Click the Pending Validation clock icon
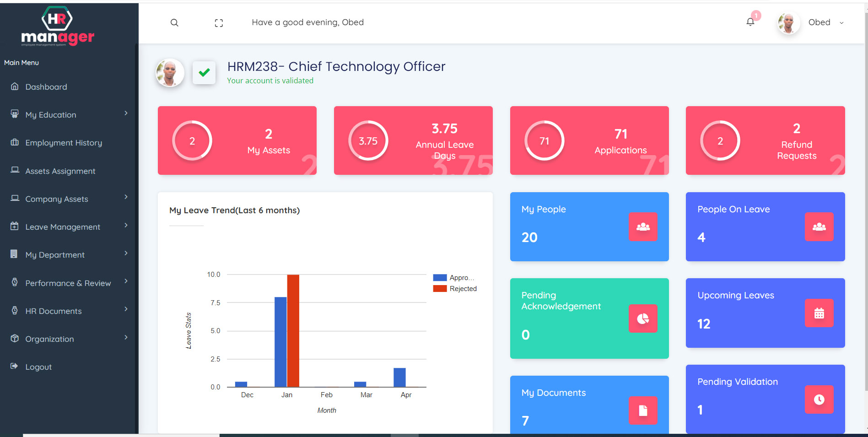The height and width of the screenshot is (437, 868). 819,399
